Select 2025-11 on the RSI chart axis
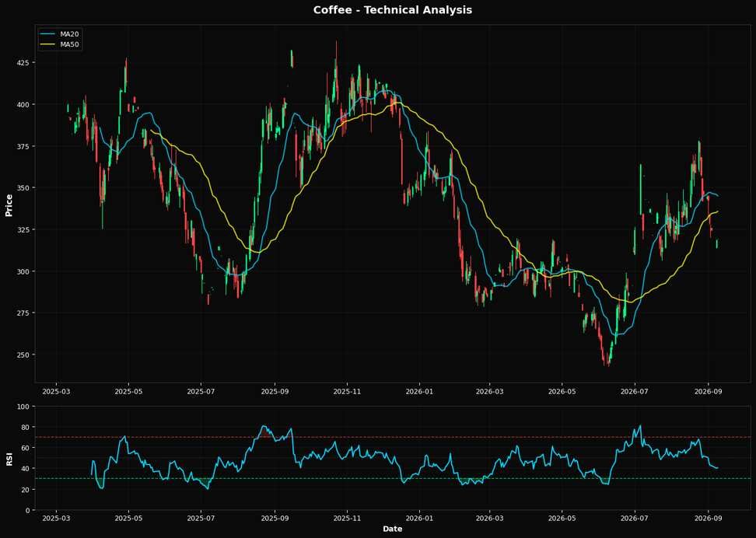This screenshot has height=538, width=756. [347, 519]
